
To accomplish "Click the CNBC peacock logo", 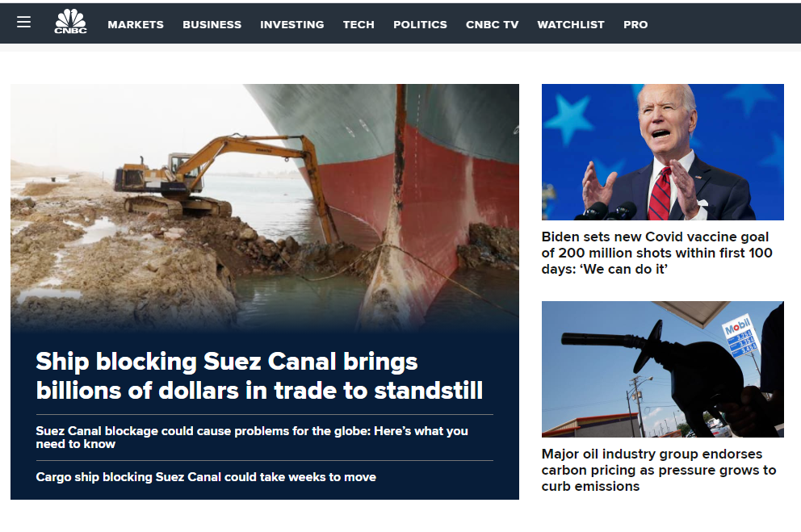I will (70, 22).
